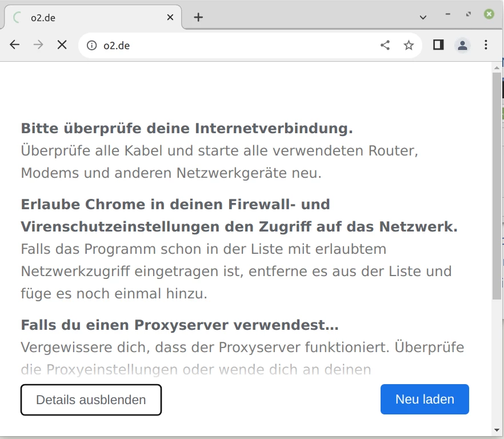Click the scrollbar's down arrow

pyautogui.click(x=497, y=429)
